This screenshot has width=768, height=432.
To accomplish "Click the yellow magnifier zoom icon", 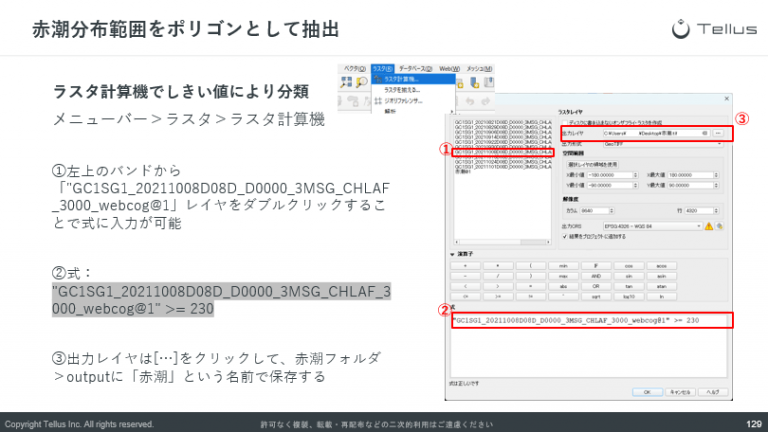I will click(x=361, y=82).
